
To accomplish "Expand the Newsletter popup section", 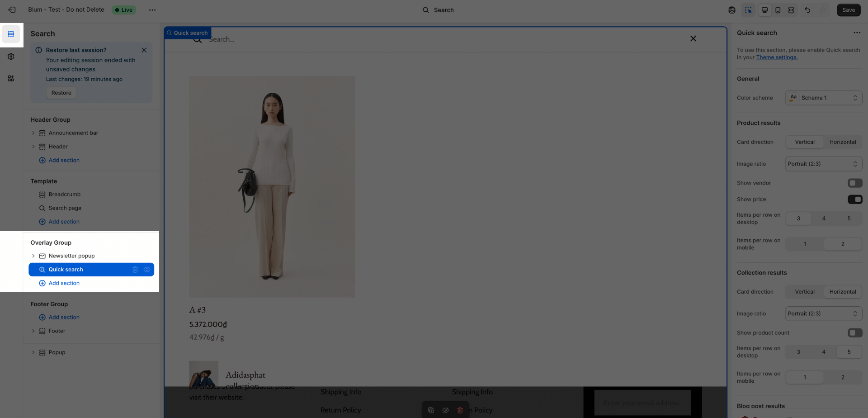I will (x=33, y=256).
